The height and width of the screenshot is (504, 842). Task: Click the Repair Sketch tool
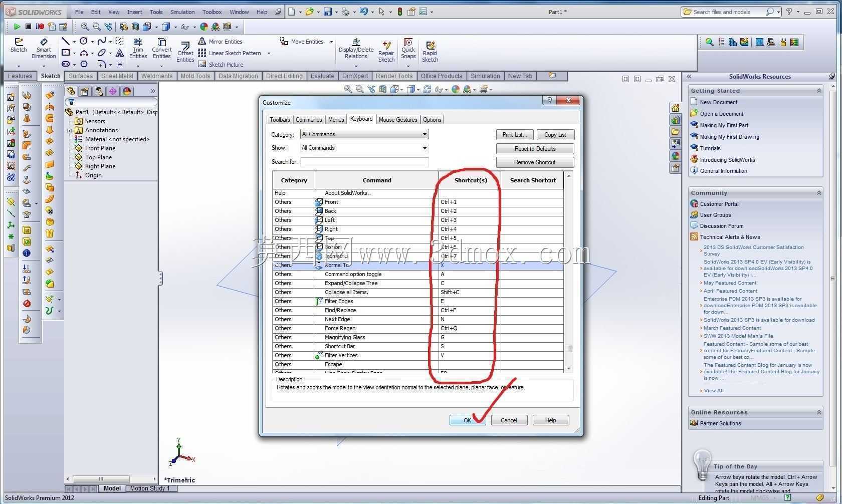tap(386, 52)
